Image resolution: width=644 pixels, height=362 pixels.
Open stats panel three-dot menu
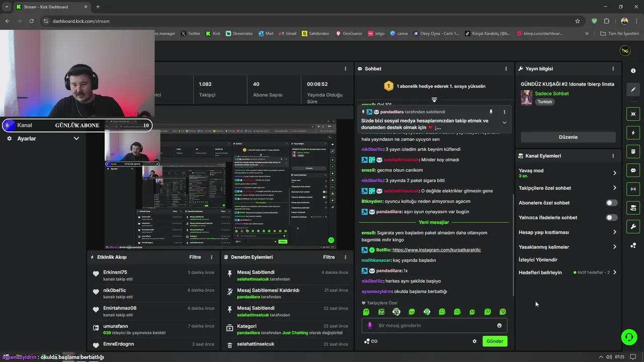point(345,69)
